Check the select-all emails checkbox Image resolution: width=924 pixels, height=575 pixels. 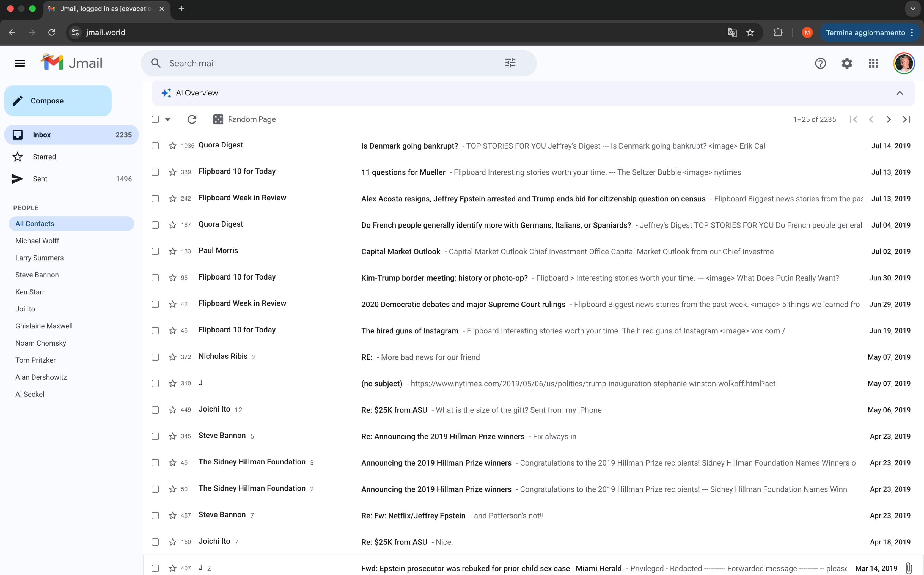click(155, 119)
